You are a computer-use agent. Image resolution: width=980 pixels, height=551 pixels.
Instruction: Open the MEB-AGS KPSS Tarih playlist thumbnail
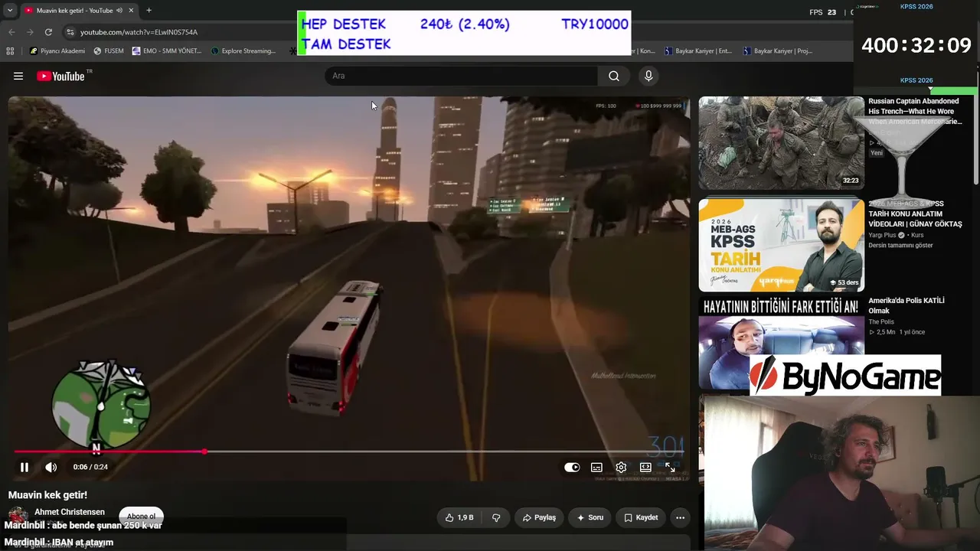pyautogui.click(x=781, y=246)
